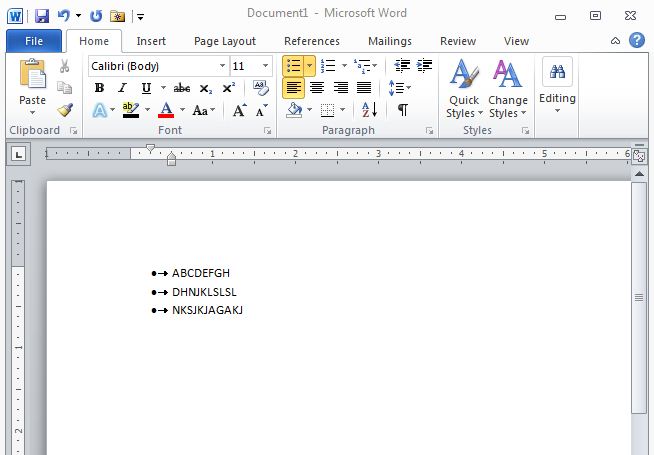The height and width of the screenshot is (455, 654).
Task: Click vertical scrollbar thumb
Action: tap(639, 297)
